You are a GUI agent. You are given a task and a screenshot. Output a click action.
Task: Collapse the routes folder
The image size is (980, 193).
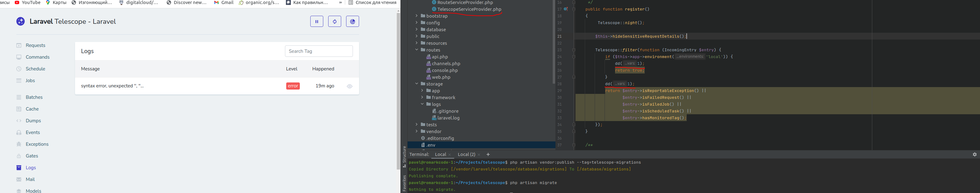click(x=417, y=50)
